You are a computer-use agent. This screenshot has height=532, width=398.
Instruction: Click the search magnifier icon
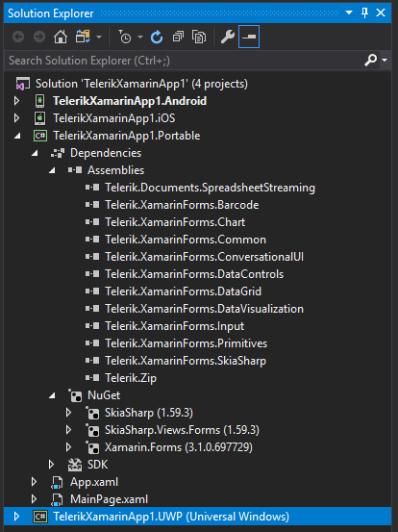click(x=370, y=61)
